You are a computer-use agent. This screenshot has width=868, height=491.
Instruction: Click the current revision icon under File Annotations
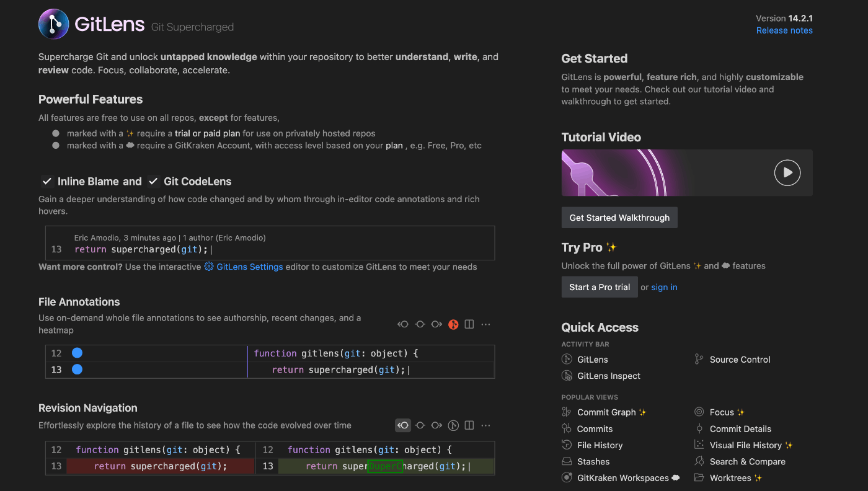pyautogui.click(x=420, y=324)
